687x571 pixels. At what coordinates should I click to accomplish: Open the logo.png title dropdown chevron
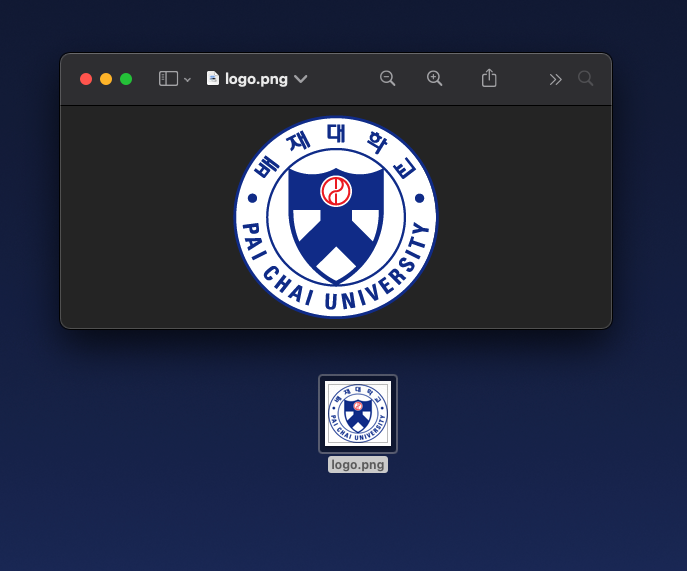[301, 79]
